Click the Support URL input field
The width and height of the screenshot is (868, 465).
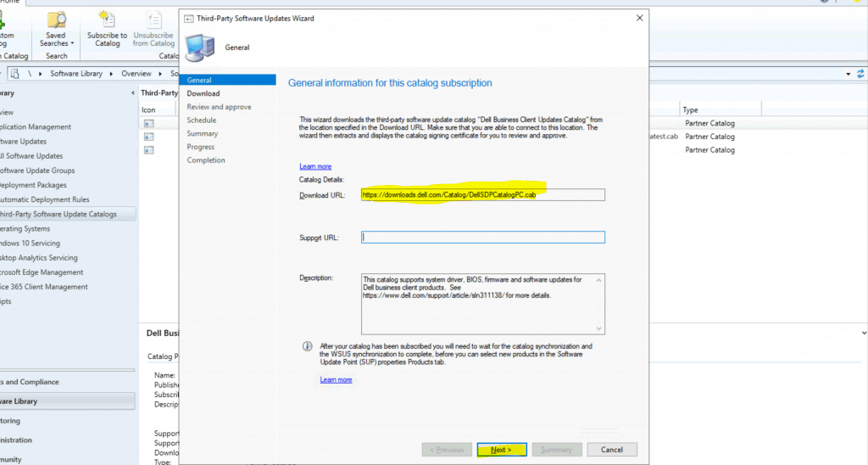pyautogui.click(x=482, y=238)
